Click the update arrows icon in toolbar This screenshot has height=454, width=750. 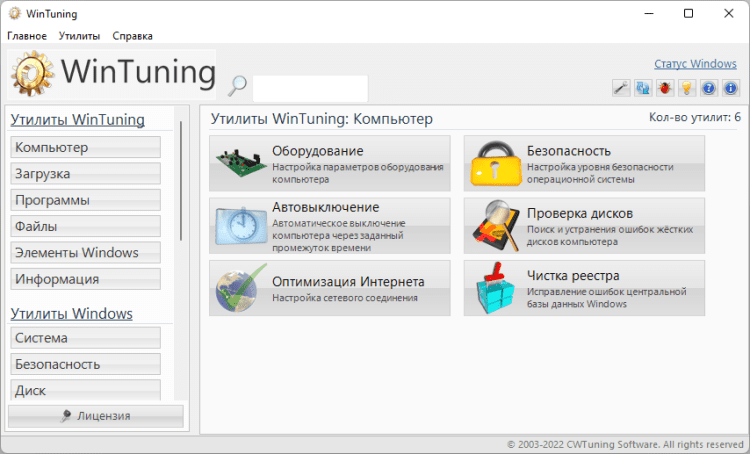(x=643, y=88)
